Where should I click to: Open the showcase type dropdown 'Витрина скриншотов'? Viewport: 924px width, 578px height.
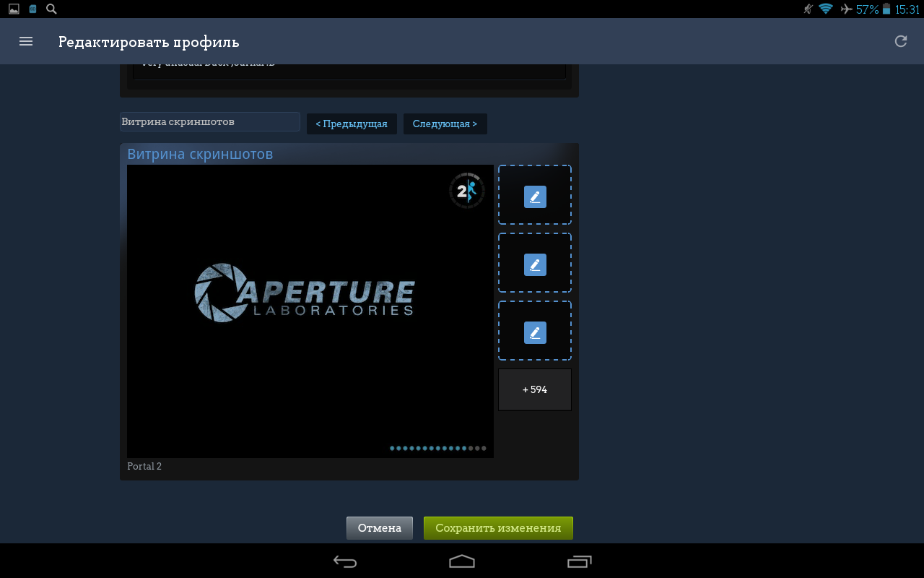(x=210, y=122)
